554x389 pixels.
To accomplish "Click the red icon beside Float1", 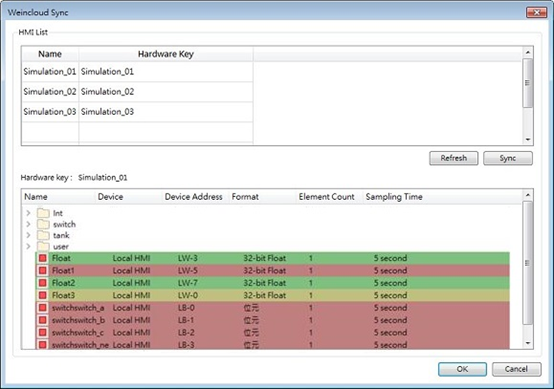I will coord(43,271).
